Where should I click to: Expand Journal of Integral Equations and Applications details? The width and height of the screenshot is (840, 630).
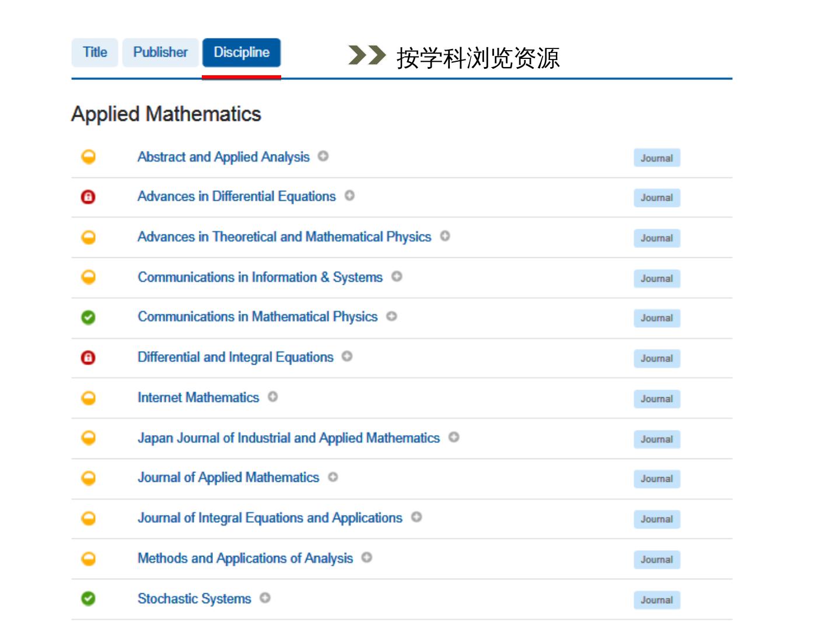click(416, 517)
